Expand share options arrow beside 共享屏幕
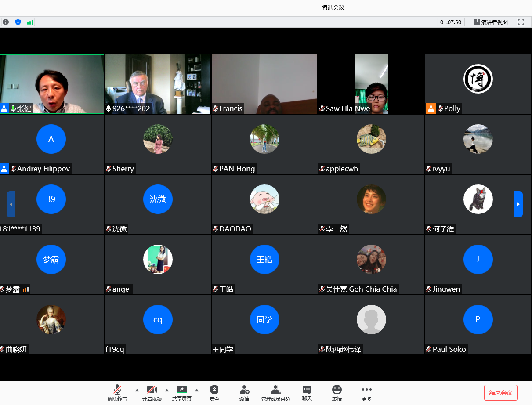Image resolution: width=532 pixels, height=405 pixels. [197, 390]
